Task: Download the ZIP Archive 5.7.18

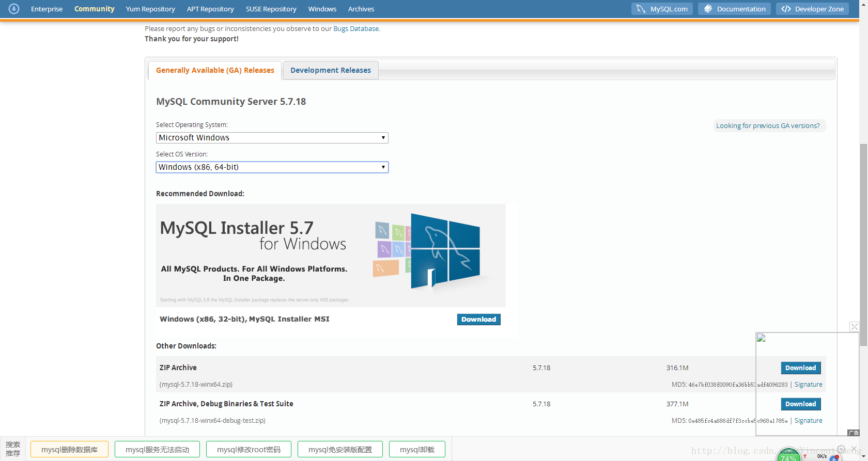Action: point(800,368)
